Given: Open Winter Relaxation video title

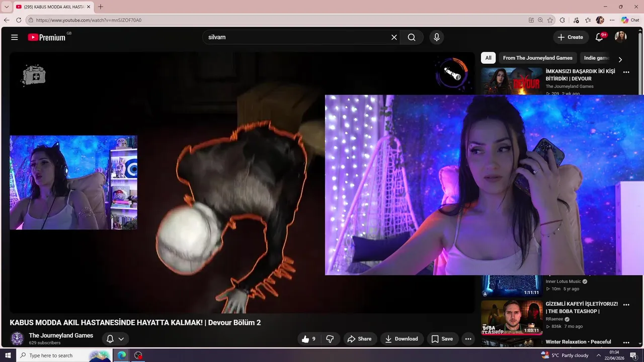Looking at the screenshot, I should [579, 342].
